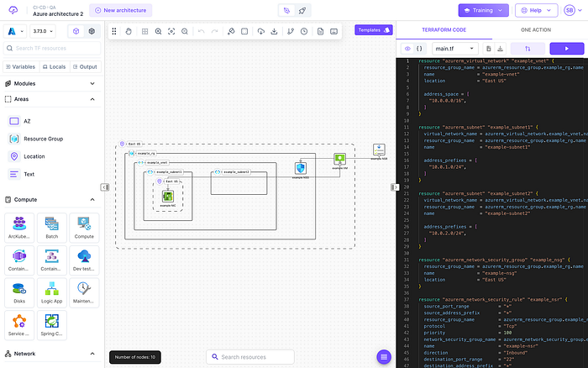Select the Logic App resource icon
The height and width of the screenshot is (368, 588).
pos(52,292)
